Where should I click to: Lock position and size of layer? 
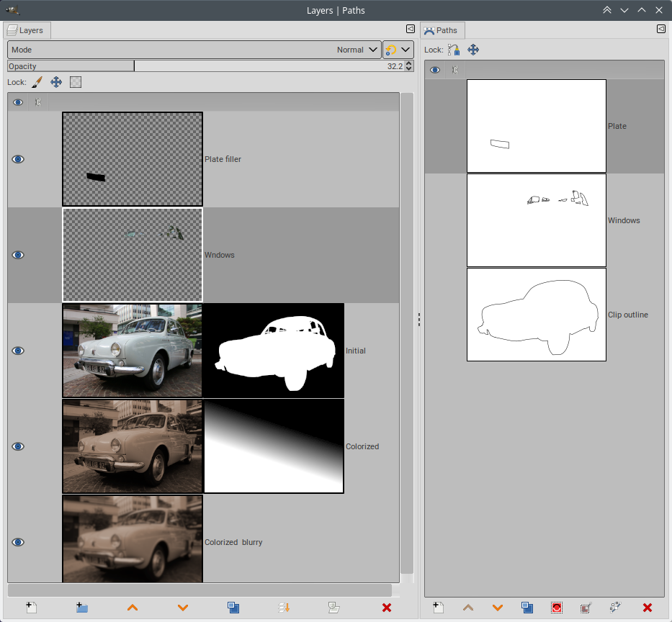point(56,82)
